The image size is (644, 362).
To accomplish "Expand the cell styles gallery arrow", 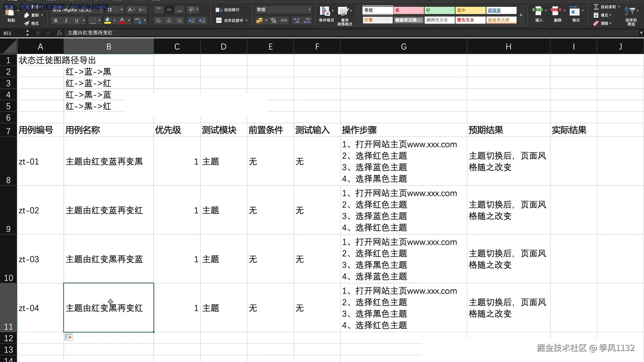I will coord(521,15).
